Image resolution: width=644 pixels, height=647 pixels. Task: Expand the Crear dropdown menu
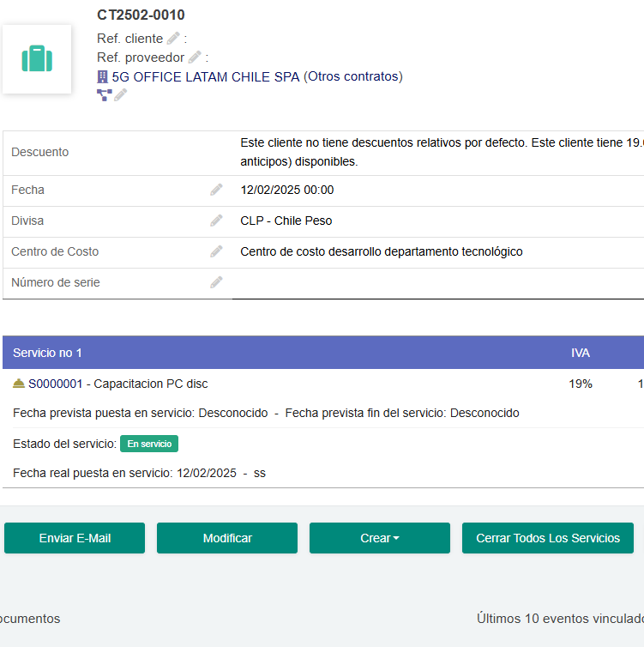click(380, 538)
